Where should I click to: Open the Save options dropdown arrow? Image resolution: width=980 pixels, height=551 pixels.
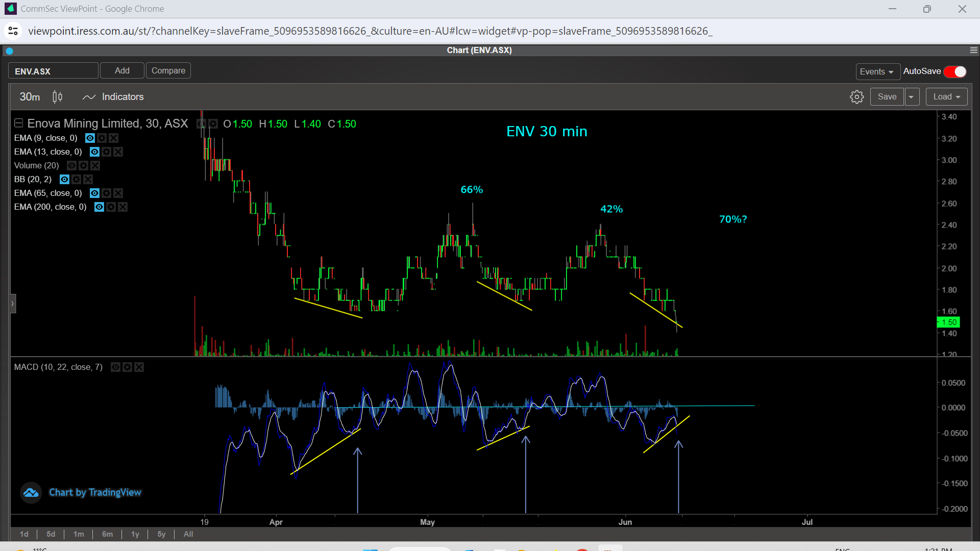click(912, 97)
